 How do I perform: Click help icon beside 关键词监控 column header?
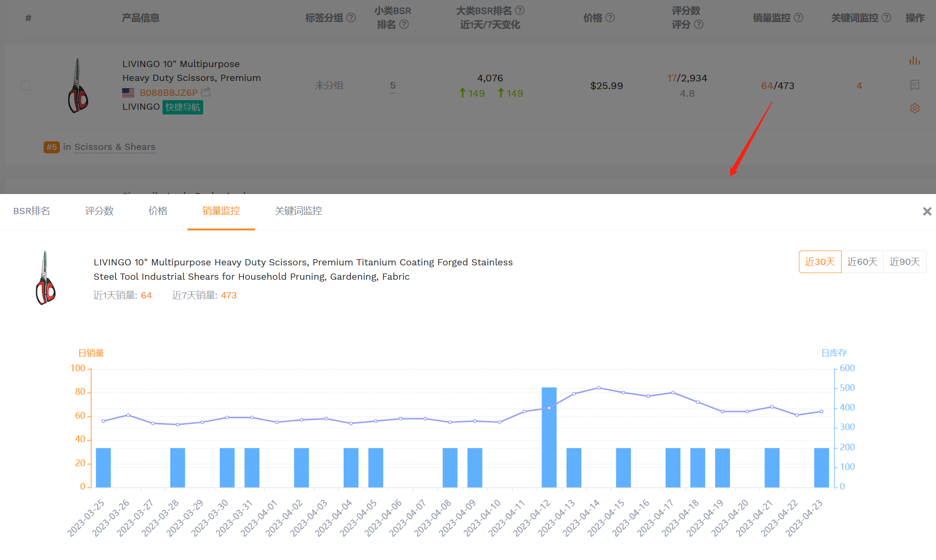pos(887,18)
